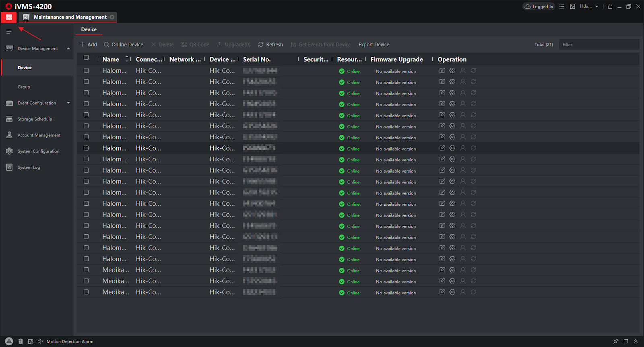Tick checkbox for first Halom device row
Screen dimensions: 644x347
[x=86, y=70]
